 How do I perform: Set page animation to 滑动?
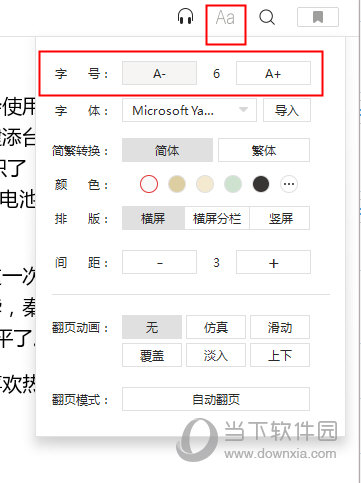(280, 327)
